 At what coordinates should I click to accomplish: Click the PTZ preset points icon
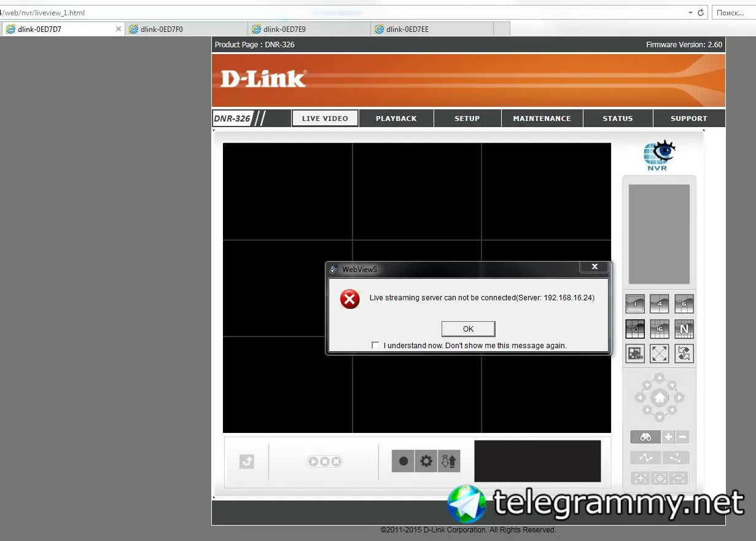(676, 457)
